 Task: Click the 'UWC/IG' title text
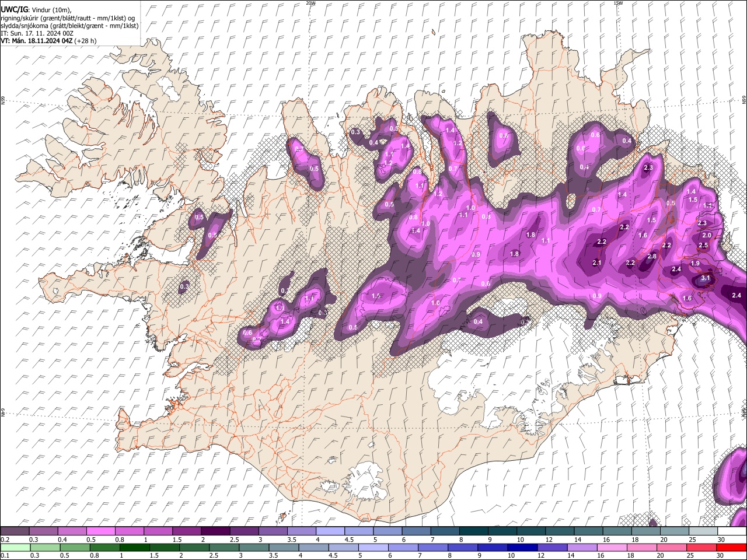point(14,9)
